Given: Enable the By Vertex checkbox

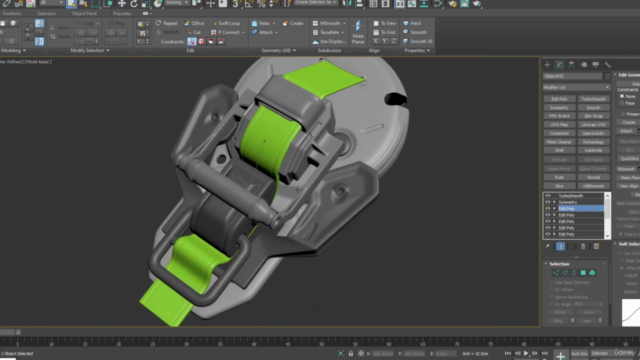Looking at the screenshot, I should (x=551, y=290).
